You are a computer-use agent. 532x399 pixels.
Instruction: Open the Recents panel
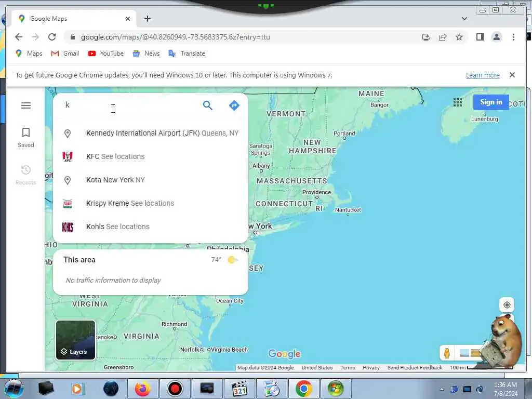click(26, 175)
